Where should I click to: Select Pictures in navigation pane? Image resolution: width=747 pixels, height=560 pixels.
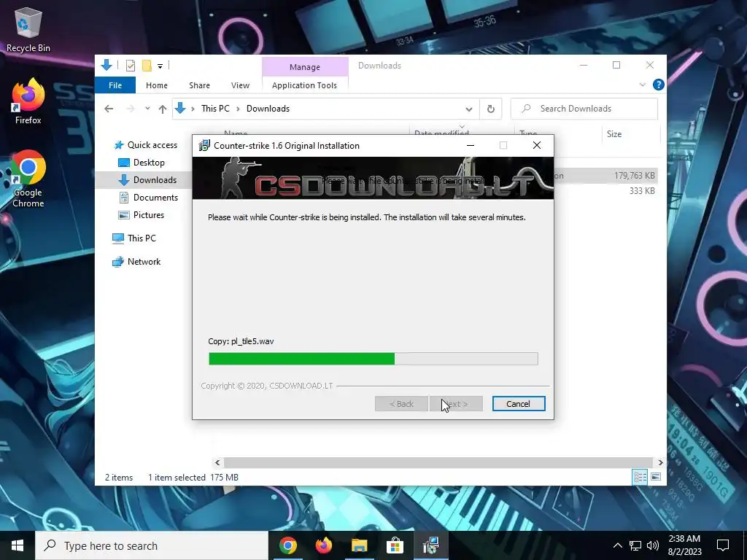[141, 215]
